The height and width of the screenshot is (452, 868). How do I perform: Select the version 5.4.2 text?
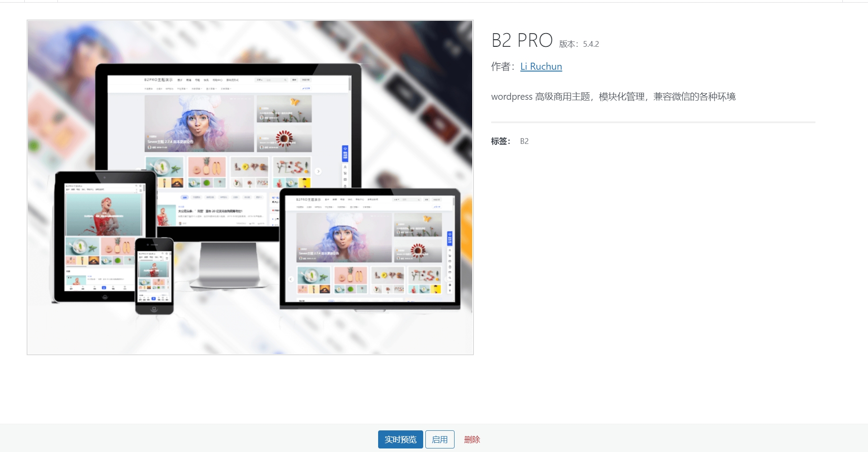(579, 44)
